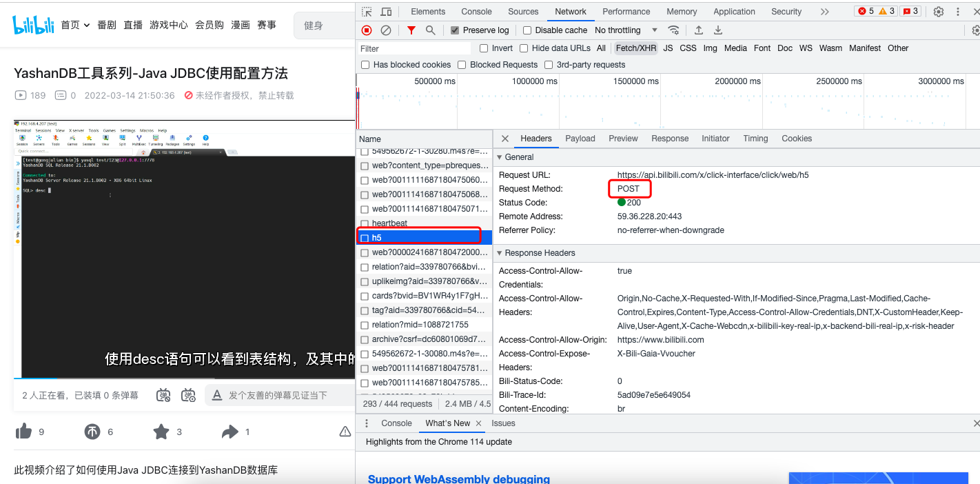Click the red error count badge

point(865,12)
